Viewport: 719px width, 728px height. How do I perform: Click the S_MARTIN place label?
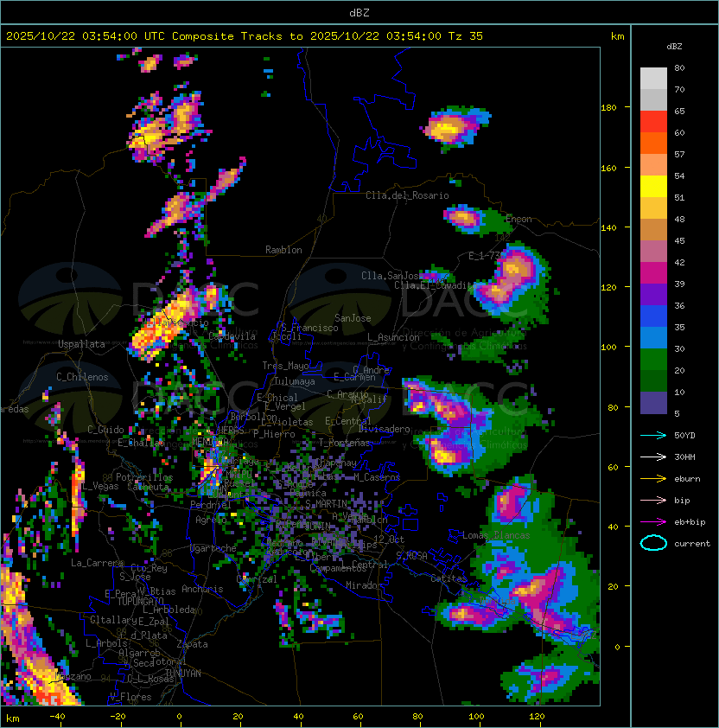[326, 504]
